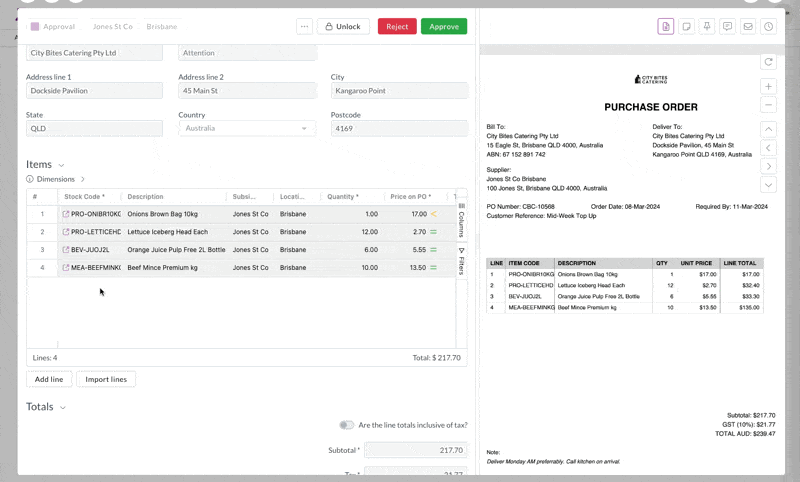Collapse the Items section

(61, 165)
